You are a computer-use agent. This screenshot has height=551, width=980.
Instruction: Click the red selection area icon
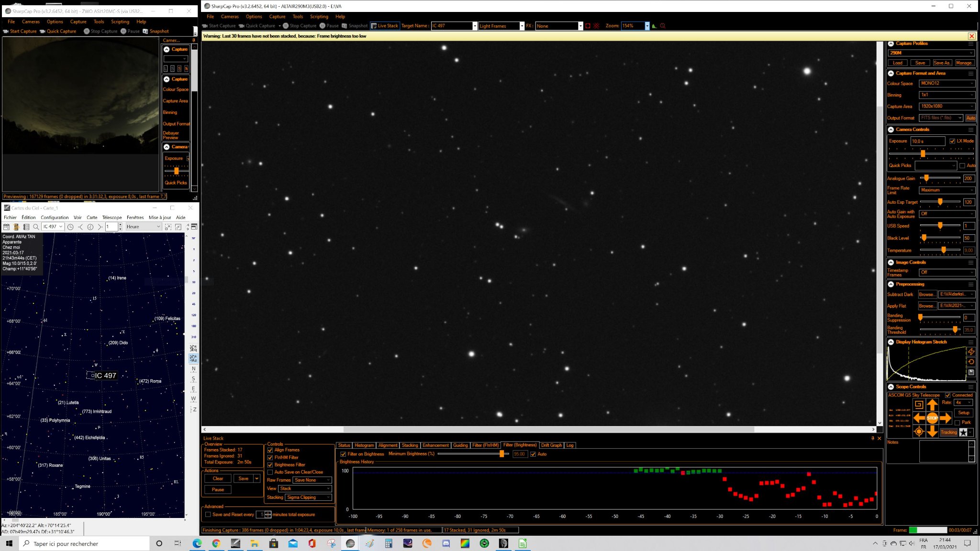pyautogui.click(x=588, y=26)
